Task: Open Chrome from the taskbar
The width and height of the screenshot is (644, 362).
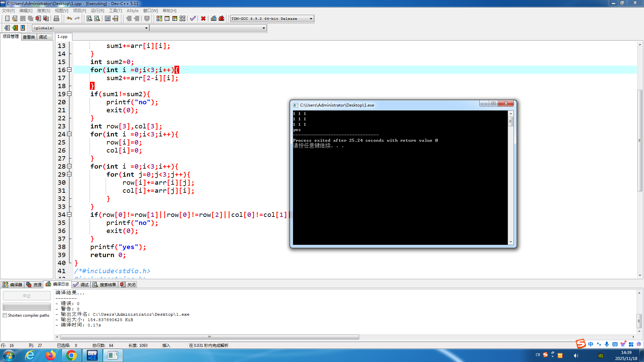Action: [x=71, y=355]
